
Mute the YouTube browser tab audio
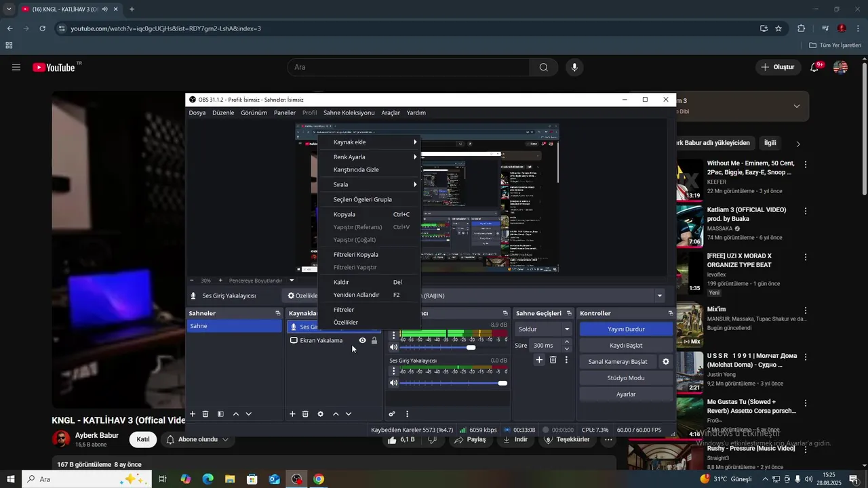[x=105, y=9]
